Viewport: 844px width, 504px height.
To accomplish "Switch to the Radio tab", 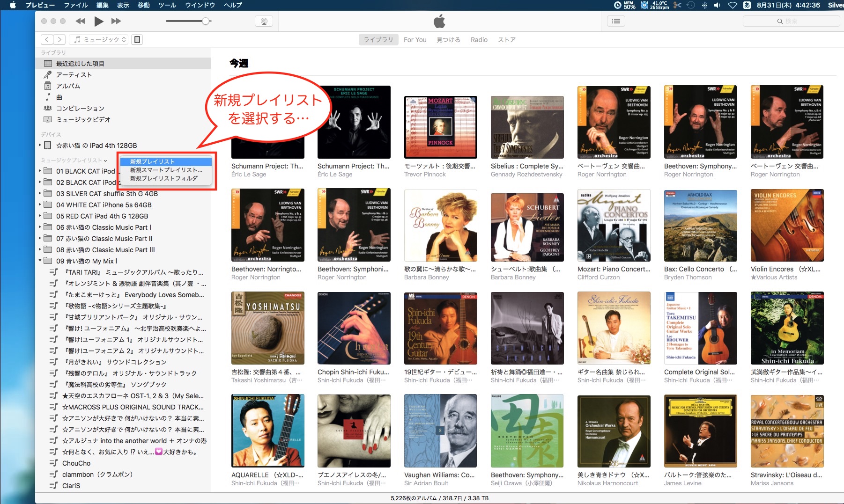I will 479,40.
